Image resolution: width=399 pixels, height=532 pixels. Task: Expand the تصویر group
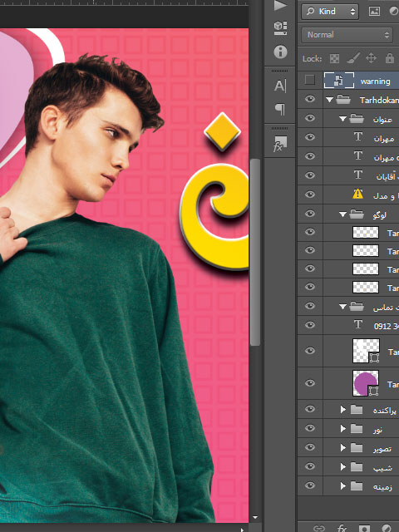click(x=343, y=447)
